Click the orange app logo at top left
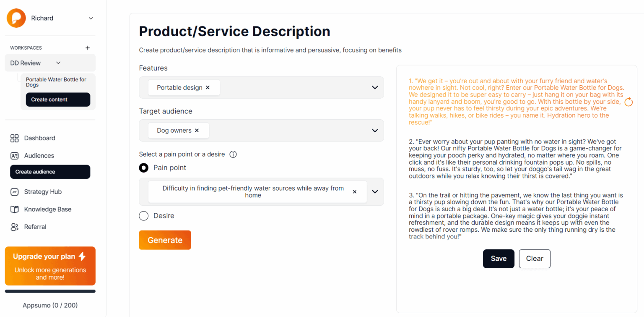644x317 pixels. tap(16, 18)
